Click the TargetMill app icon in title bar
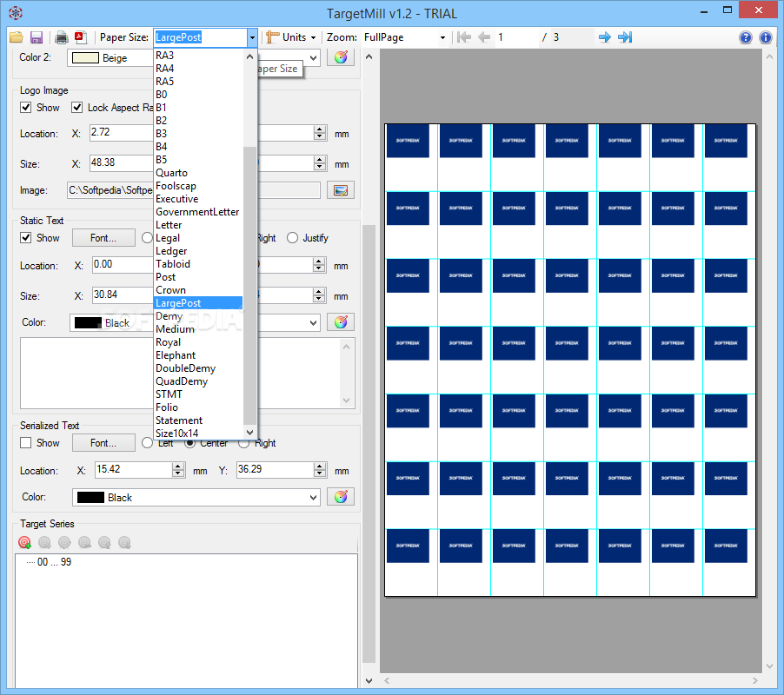Image resolution: width=784 pixels, height=695 pixels. [x=16, y=13]
